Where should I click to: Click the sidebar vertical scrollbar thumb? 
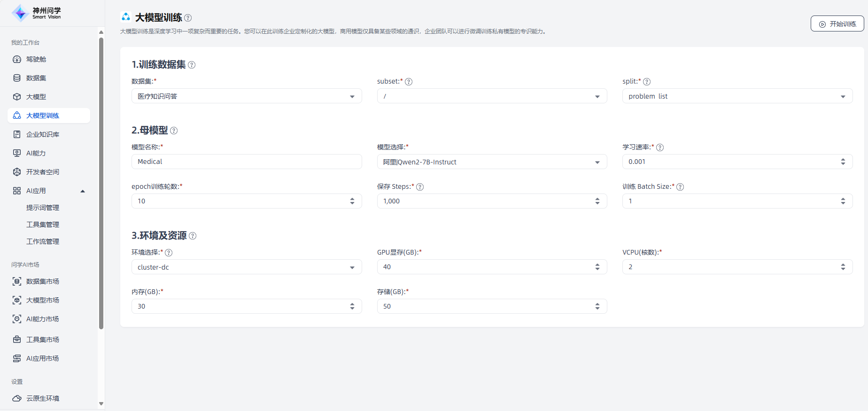point(101,183)
